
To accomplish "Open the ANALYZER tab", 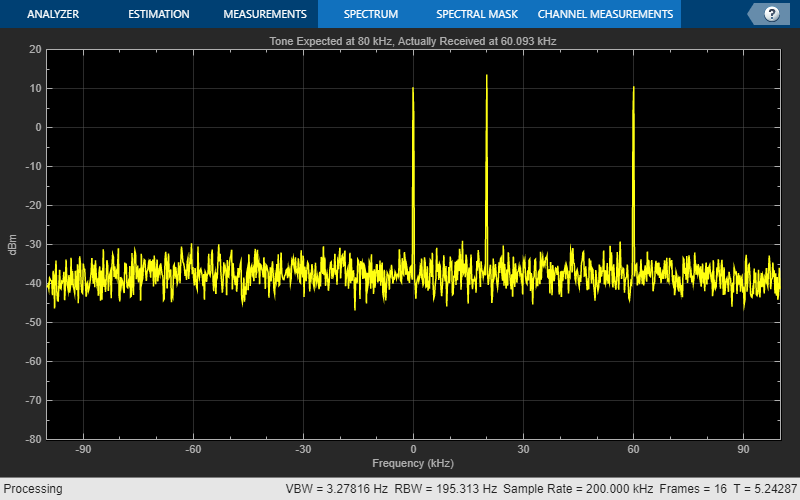I will point(53,14).
